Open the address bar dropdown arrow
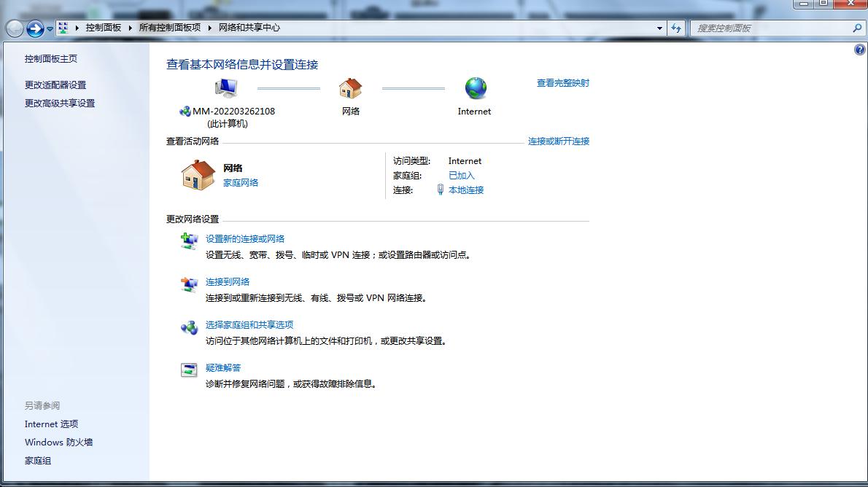The height and width of the screenshot is (487, 868). click(x=659, y=28)
